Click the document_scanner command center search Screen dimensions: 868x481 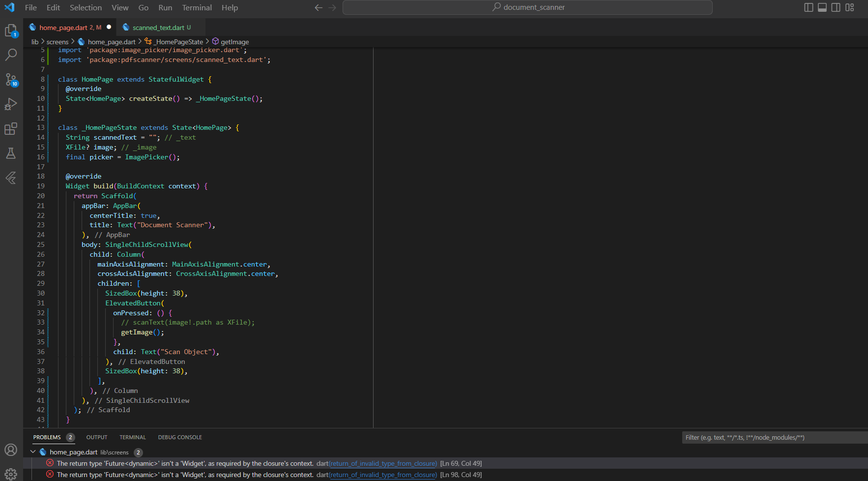tap(527, 7)
